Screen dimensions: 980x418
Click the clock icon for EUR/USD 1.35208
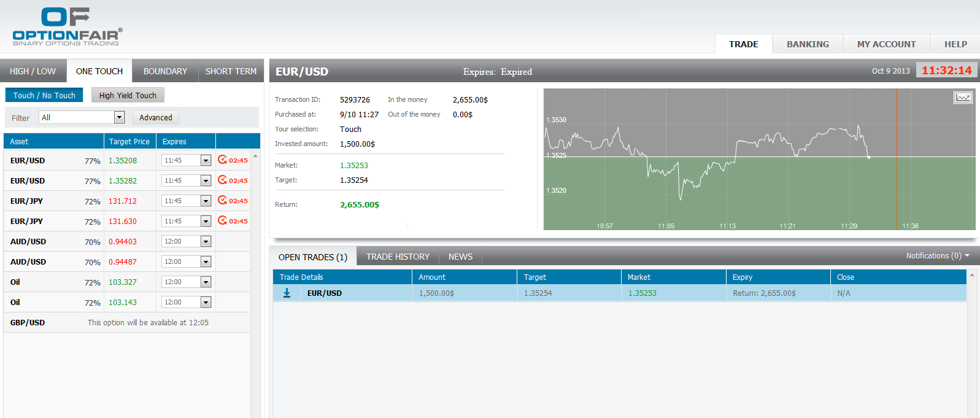[x=222, y=160]
